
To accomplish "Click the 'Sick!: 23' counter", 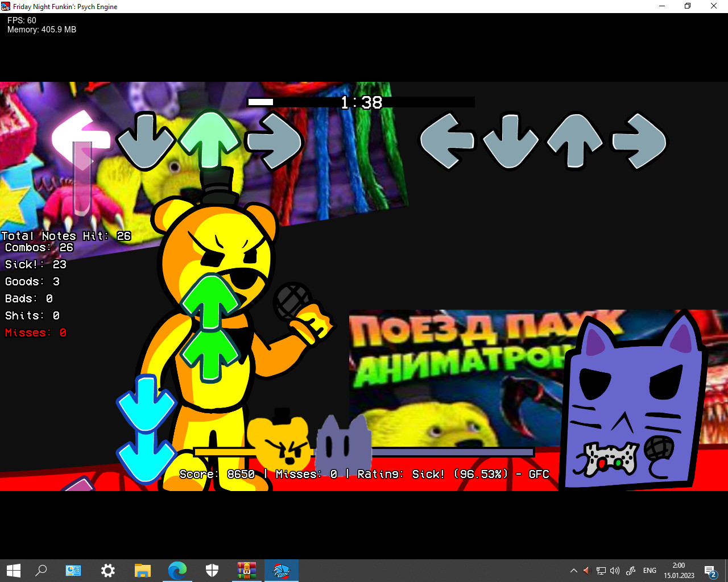I will tap(36, 264).
